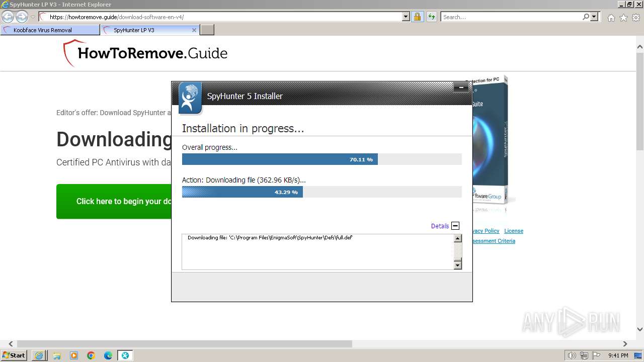
Task: Click the SpyHunter installer logo icon
Action: [x=190, y=98]
